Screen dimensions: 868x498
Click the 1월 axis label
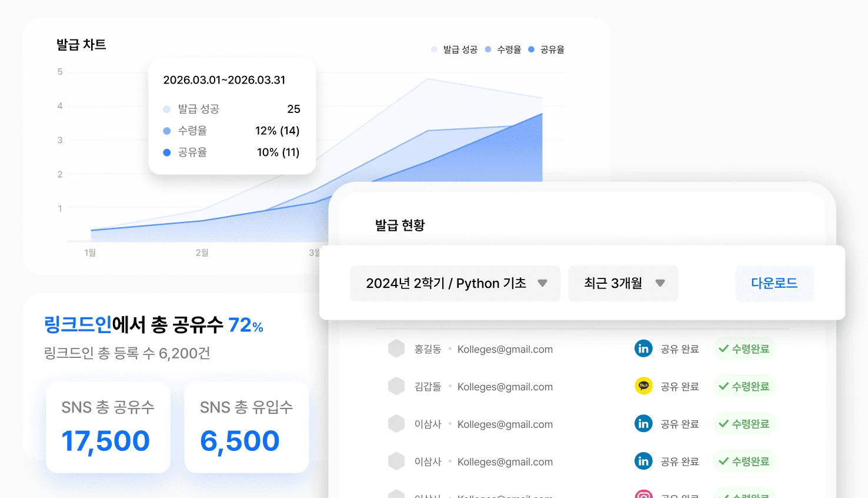[x=90, y=253]
